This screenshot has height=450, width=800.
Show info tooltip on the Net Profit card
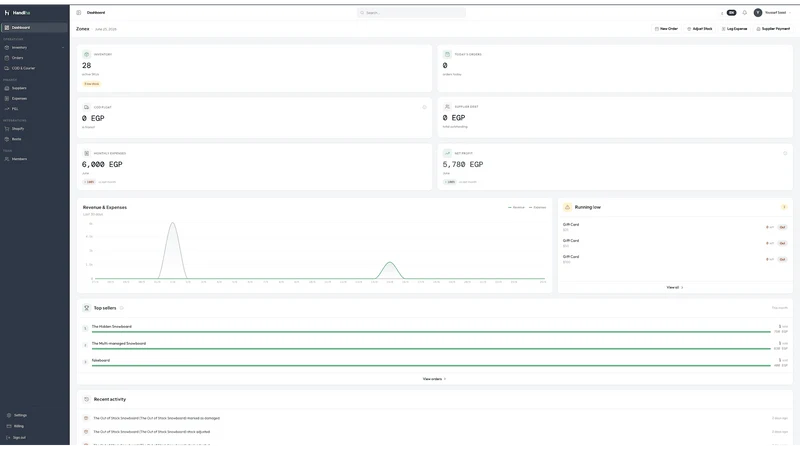785,153
